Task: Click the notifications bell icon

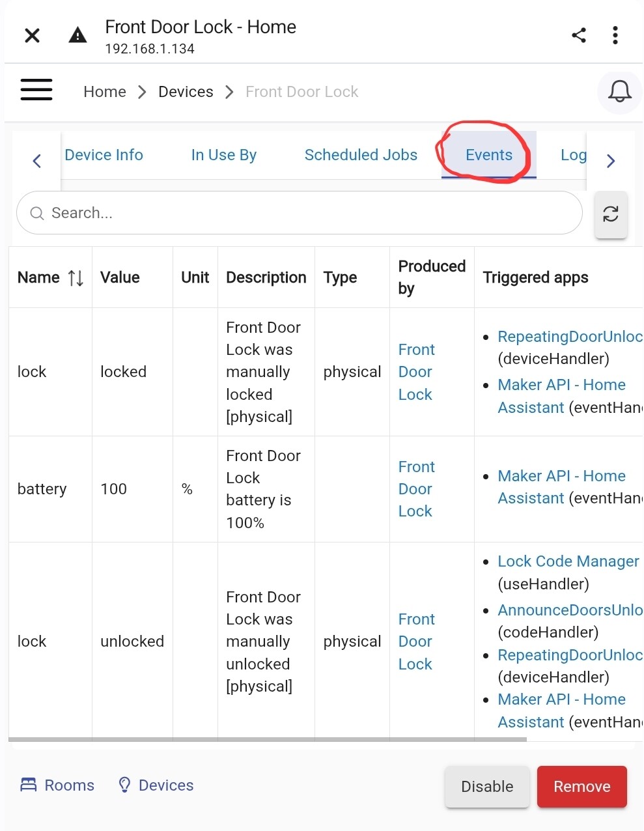Action: pos(619,92)
